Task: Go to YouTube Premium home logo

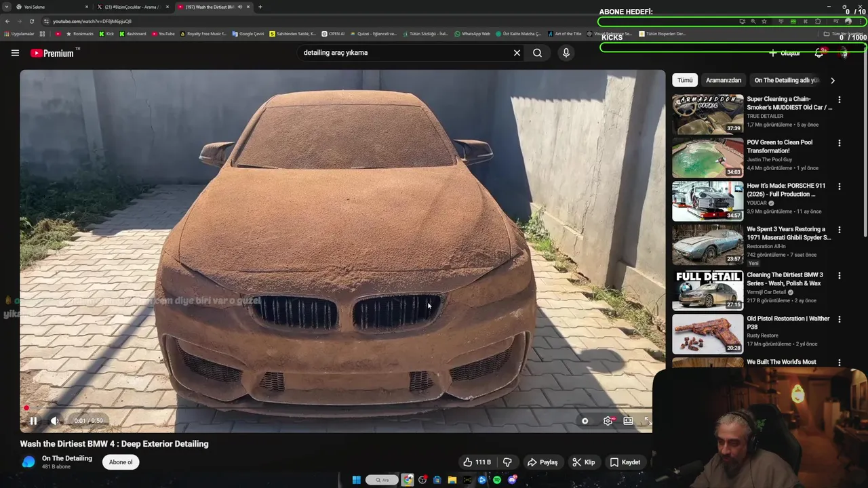Action: coord(52,53)
